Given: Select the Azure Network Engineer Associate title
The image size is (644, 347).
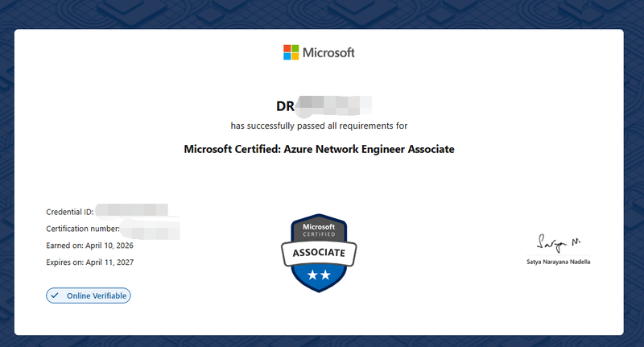Looking at the screenshot, I should click(x=319, y=149).
